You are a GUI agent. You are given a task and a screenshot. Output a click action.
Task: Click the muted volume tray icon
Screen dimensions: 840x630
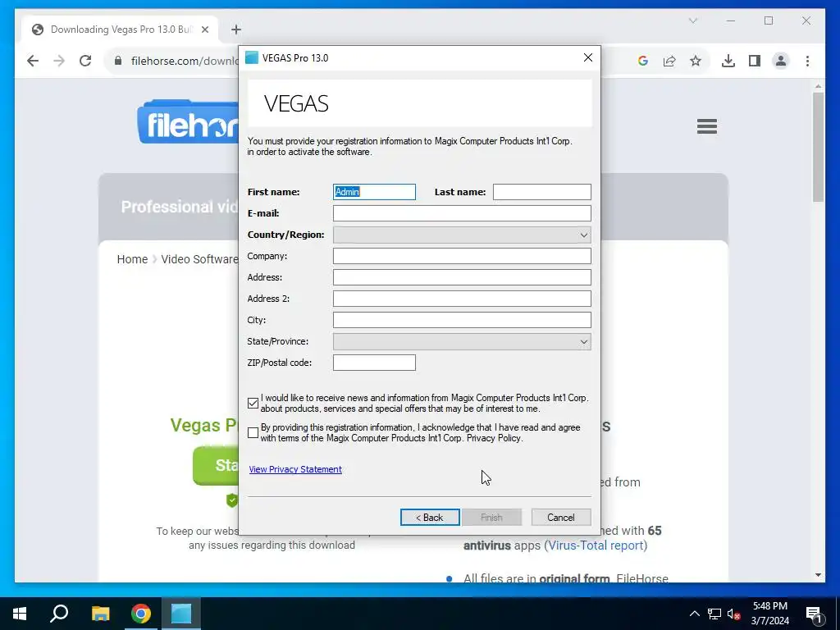(x=734, y=614)
